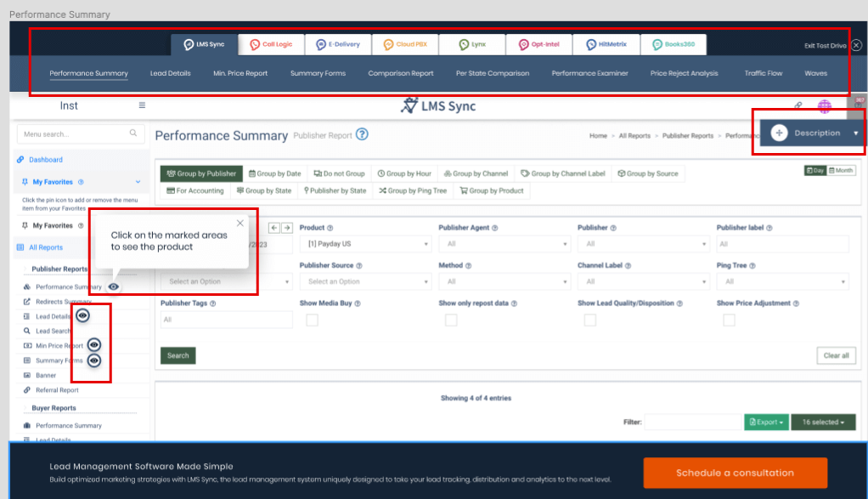
Task: Click the help icon next to Publisher Agent
Action: pos(495,228)
